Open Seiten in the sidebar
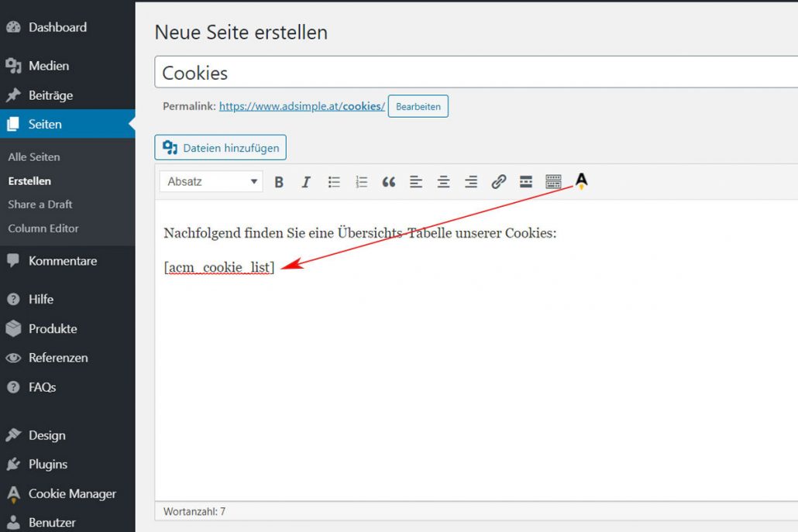798x532 pixels. [46, 124]
